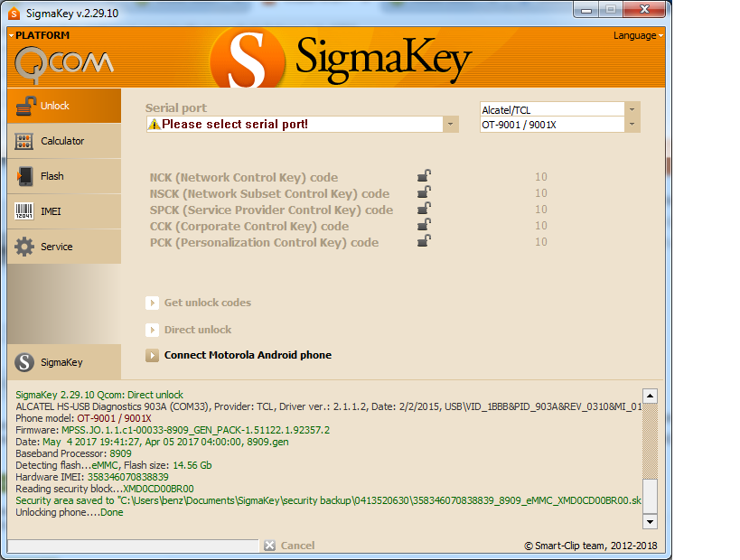
Task: Click the Unlocking phone....Done log line
Action: [x=70, y=512]
